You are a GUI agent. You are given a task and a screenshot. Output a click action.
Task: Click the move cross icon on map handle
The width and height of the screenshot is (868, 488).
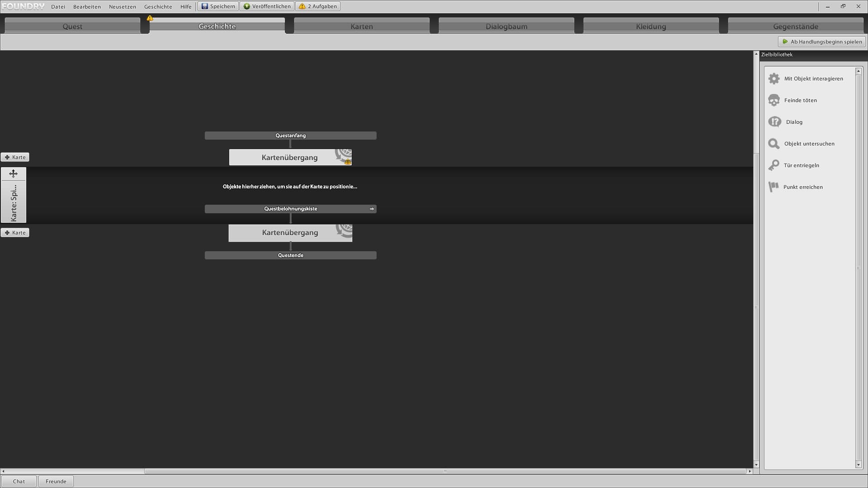tap(13, 174)
